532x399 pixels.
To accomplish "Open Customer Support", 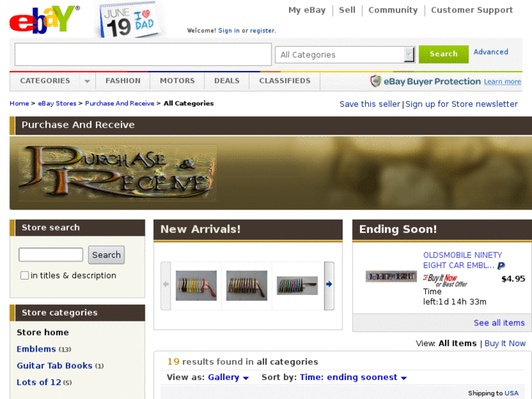I will click(x=472, y=10).
